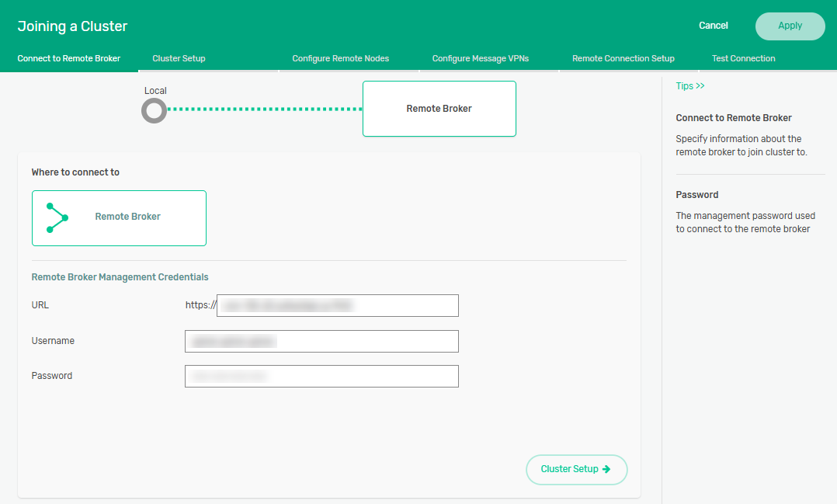Collapse the Tips panel
Viewport: 837px width, 504px height.
point(689,86)
